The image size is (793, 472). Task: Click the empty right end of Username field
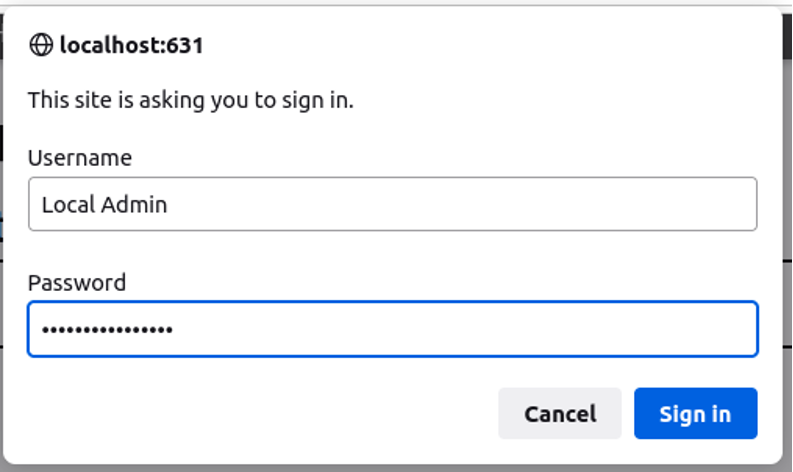coord(650,204)
